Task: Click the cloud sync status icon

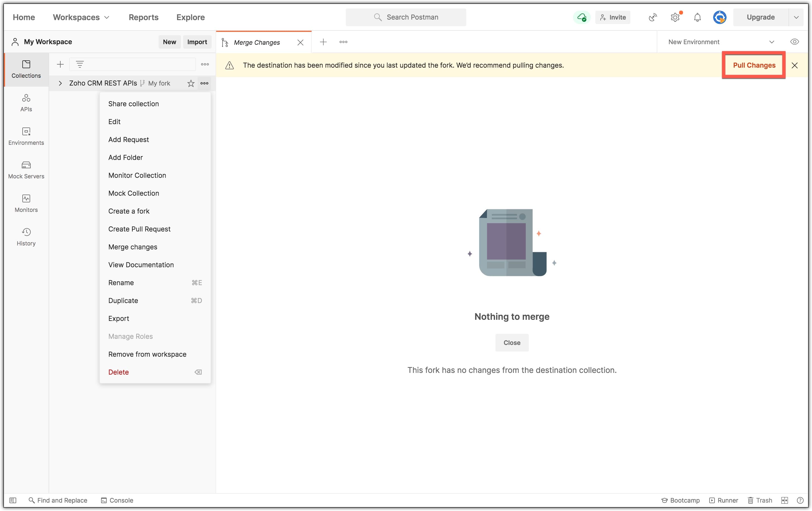Action: coord(581,17)
